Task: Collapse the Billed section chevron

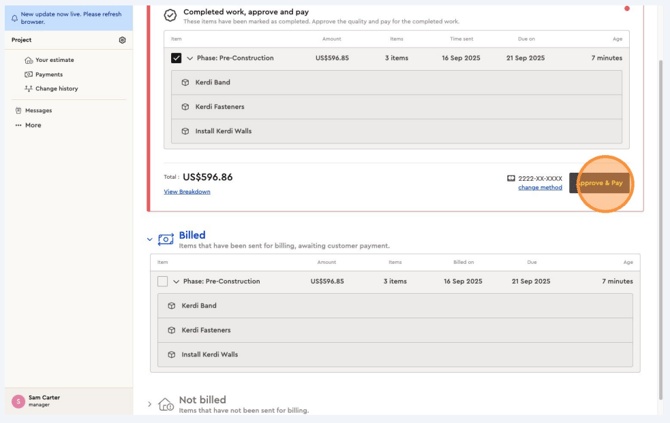Action: (150, 239)
